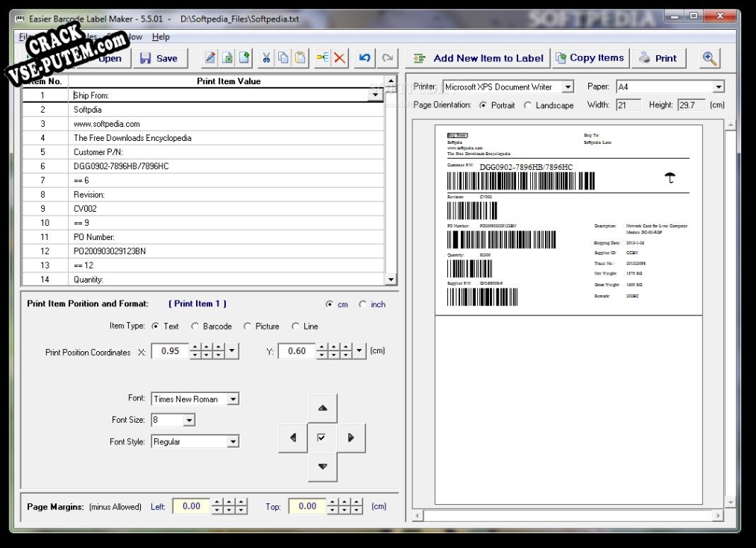This screenshot has height=548, width=756.
Task: Select row Customer P/N:
Action: pos(203,152)
